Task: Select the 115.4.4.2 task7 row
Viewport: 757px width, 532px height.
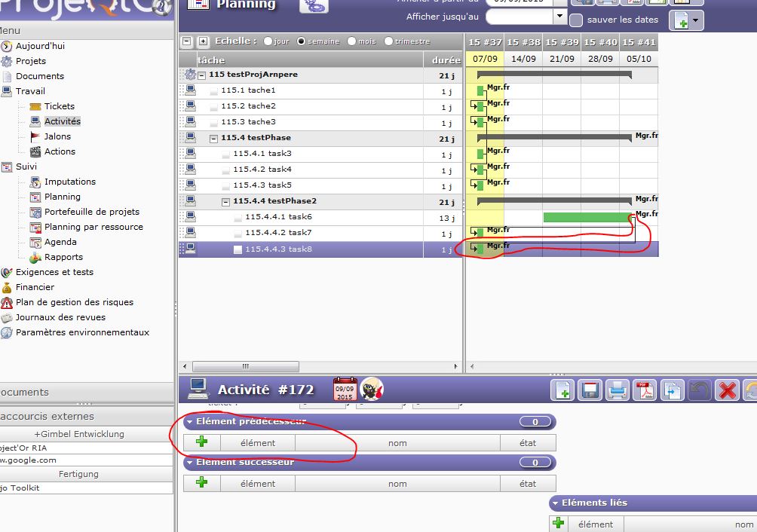Action: (x=277, y=233)
